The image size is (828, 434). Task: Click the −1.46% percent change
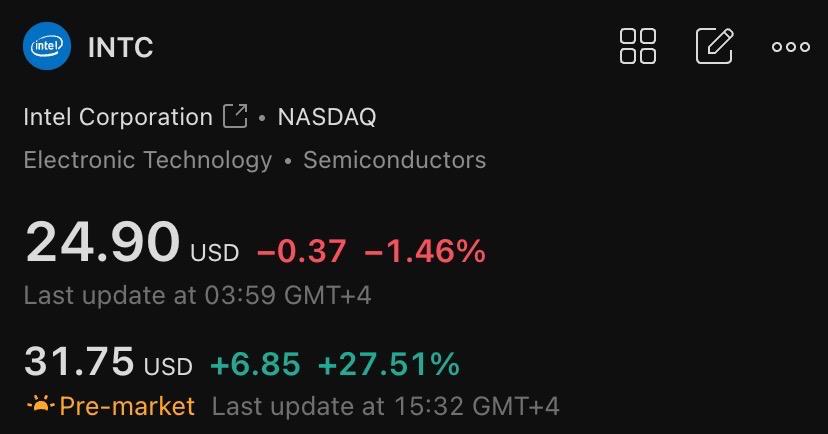(x=425, y=251)
